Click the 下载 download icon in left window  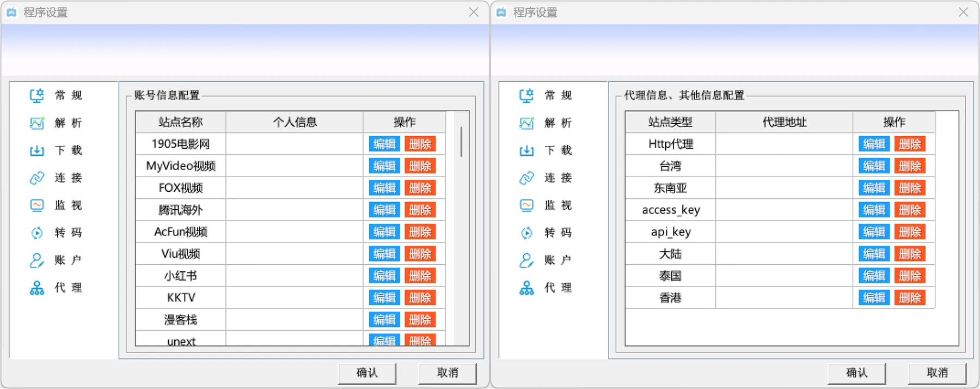point(36,150)
